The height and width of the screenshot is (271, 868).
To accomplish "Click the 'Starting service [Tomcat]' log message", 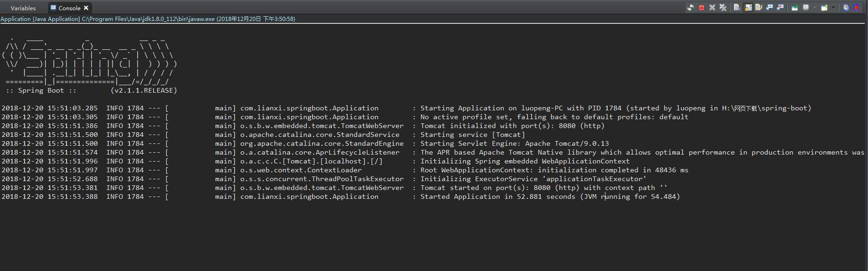I will click(473, 135).
